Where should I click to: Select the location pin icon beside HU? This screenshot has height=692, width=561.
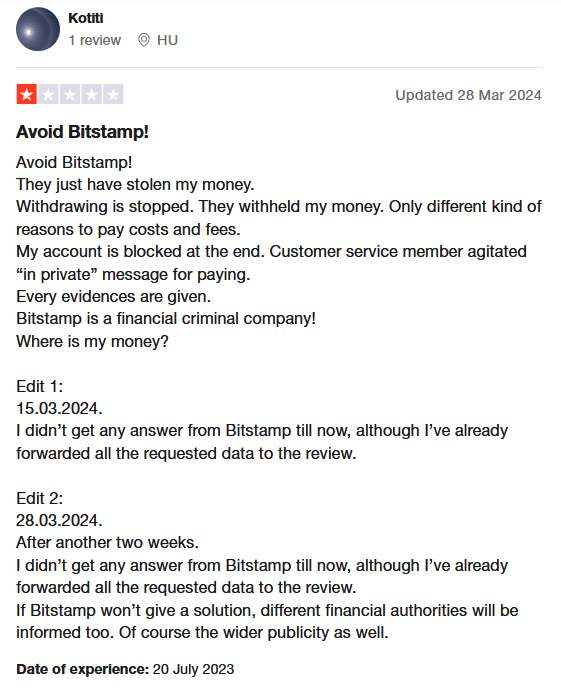143,40
